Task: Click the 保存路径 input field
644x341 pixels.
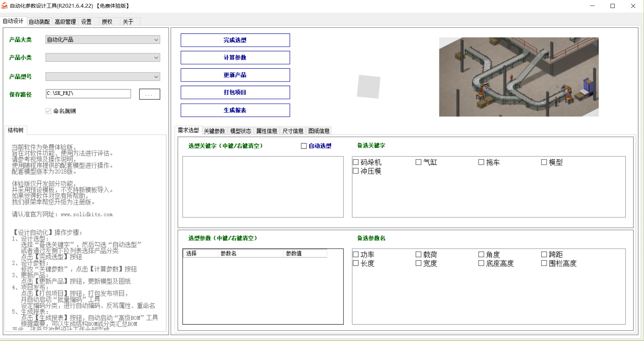Action: click(88, 93)
